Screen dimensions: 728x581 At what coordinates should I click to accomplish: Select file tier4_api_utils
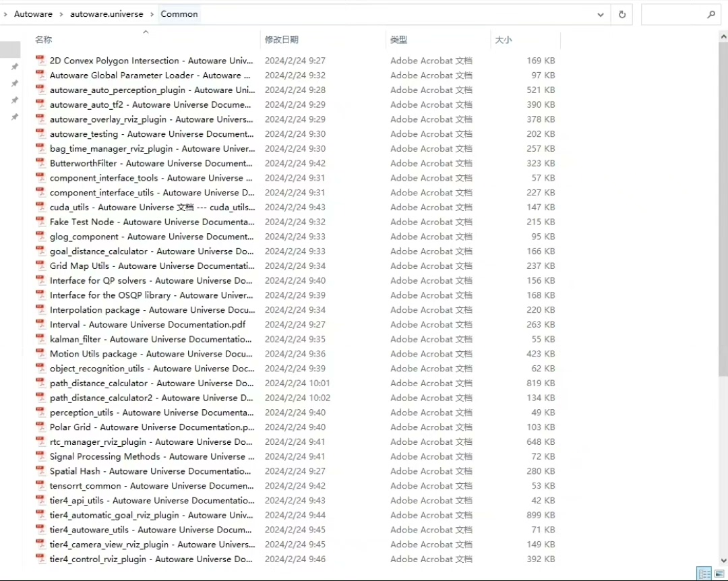tap(152, 501)
